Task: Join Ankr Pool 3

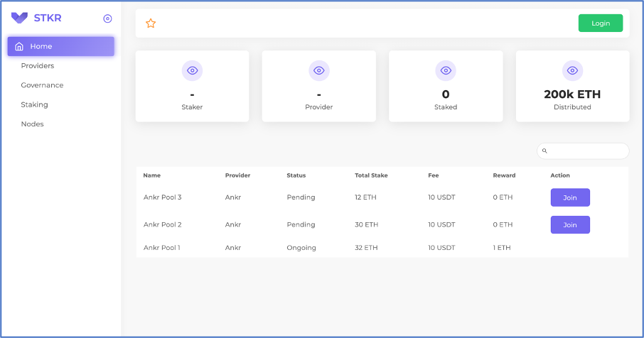Action: pyautogui.click(x=570, y=197)
